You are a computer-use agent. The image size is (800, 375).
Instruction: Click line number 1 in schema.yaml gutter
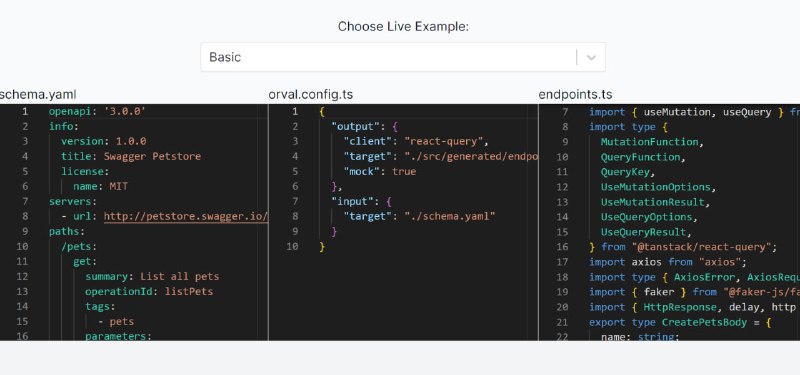pos(25,111)
